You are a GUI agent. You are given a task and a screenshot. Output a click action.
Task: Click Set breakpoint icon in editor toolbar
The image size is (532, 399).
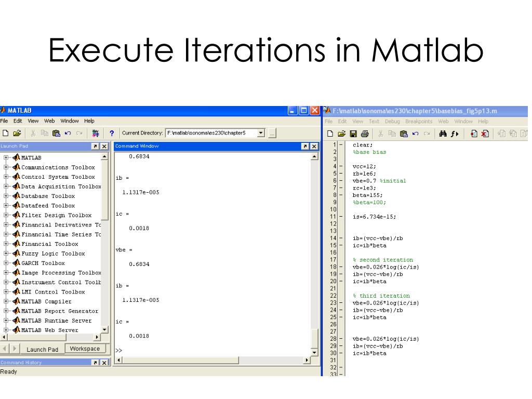(474, 134)
